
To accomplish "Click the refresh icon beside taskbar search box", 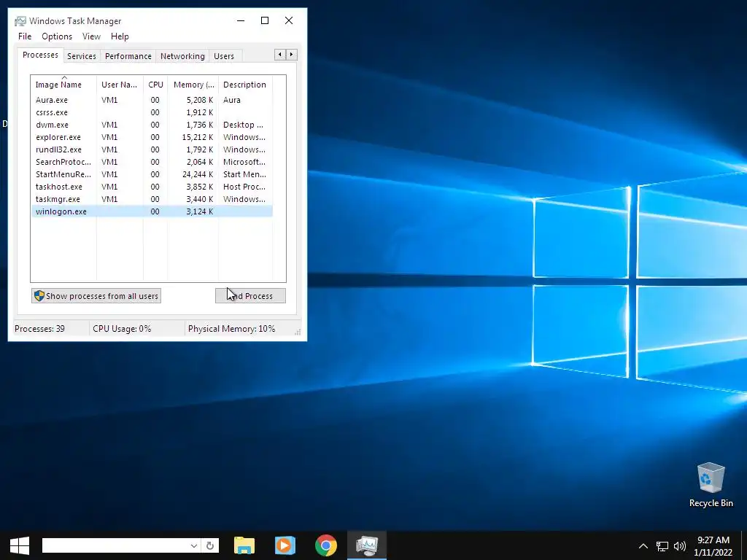I will [210, 545].
